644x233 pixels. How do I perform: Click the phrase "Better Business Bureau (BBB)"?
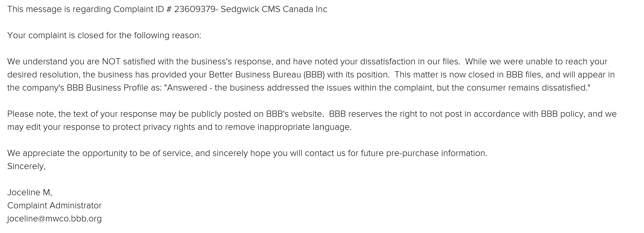tap(267, 75)
